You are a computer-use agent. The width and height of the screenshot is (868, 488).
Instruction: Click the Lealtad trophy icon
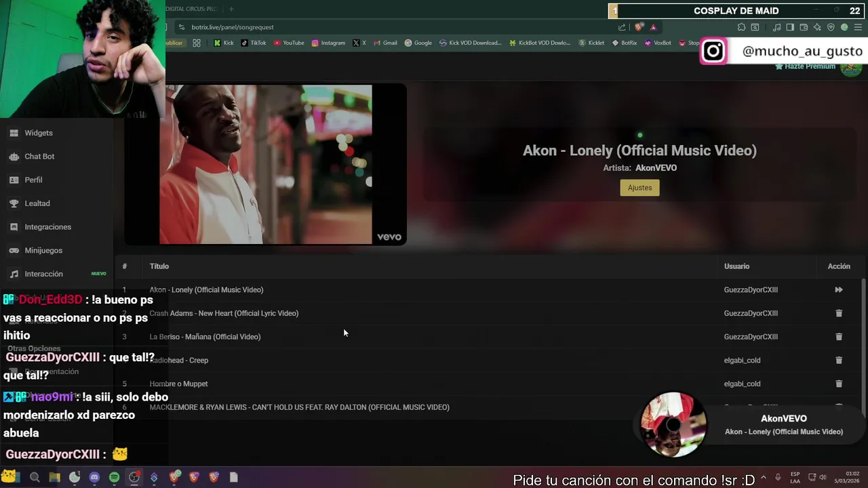click(x=14, y=203)
